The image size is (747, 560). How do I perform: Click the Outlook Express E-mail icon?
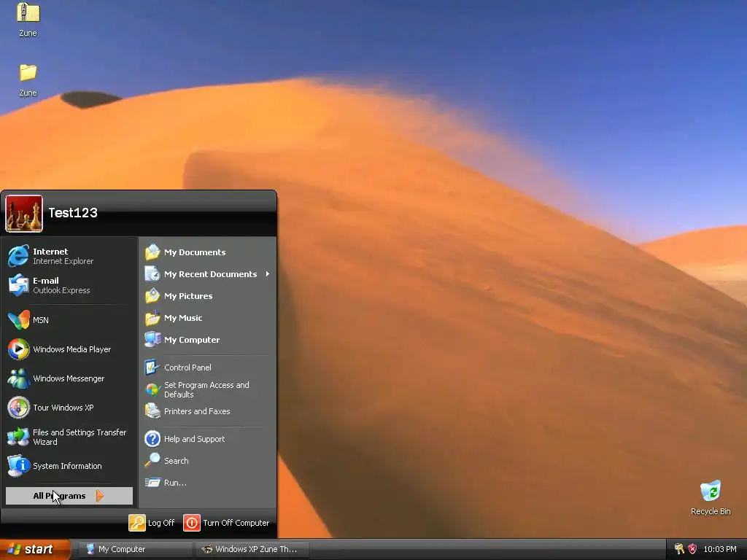pyautogui.click(x=18, y=285)
